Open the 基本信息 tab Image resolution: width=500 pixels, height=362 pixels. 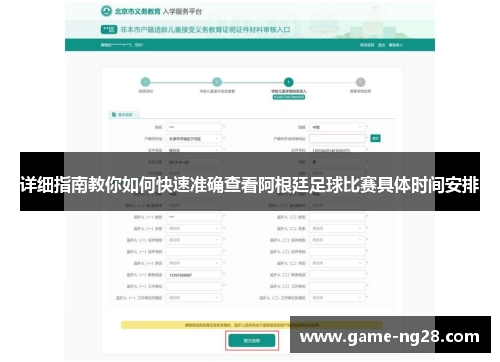coord(124,115)
